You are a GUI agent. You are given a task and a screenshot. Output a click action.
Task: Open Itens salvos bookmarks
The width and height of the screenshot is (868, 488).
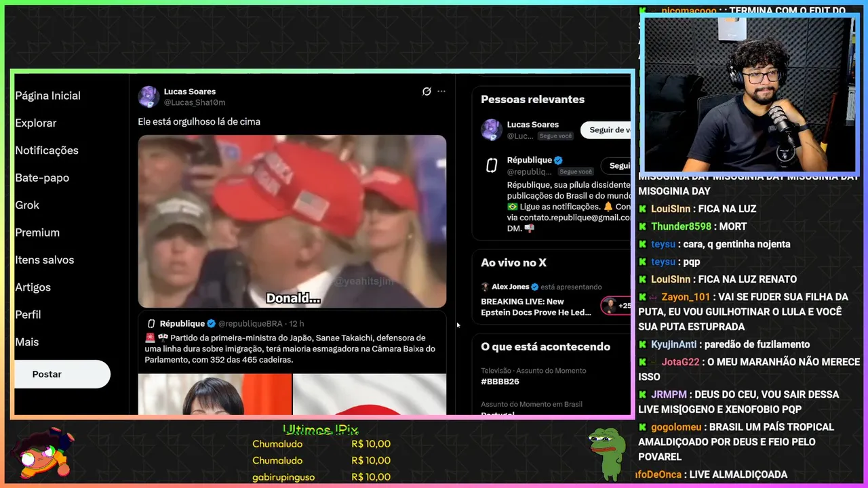coord(45,260)
